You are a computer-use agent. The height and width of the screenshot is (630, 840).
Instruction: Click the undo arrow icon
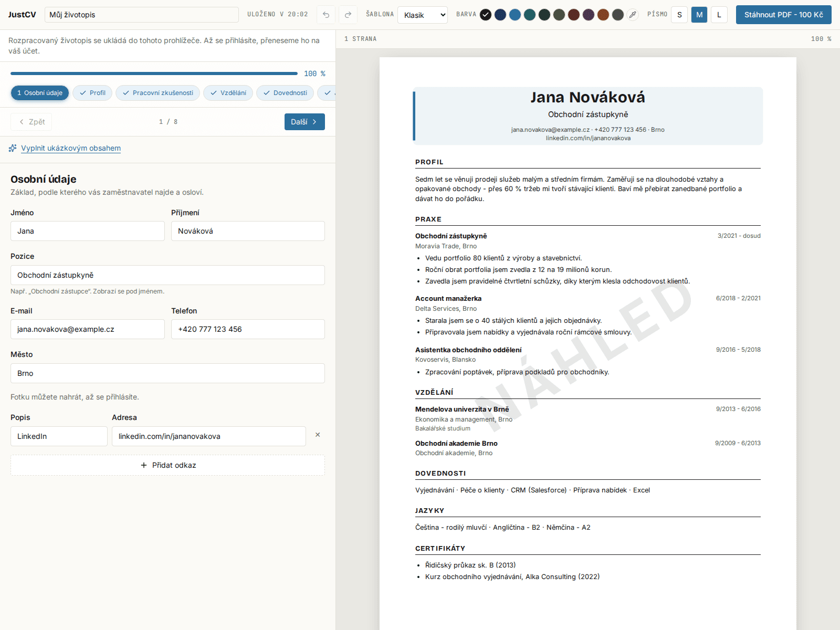[x=326, y=15]
